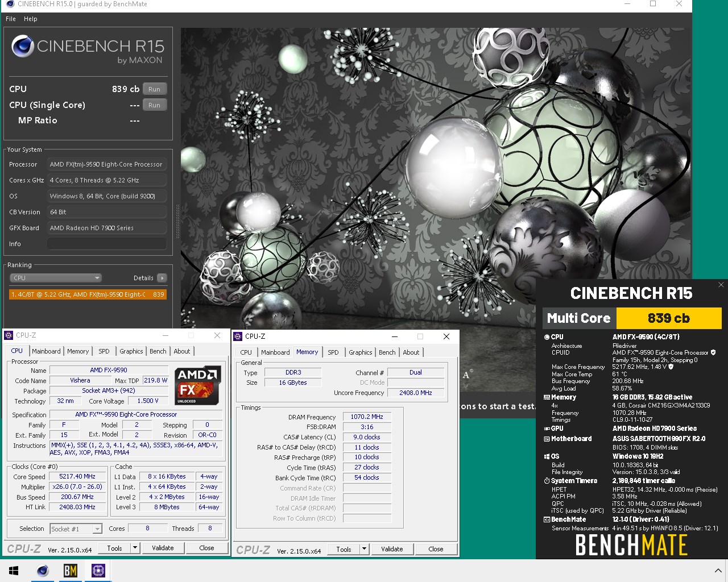Viewport: 728px width, 582px height.
Task: Click Validate in left CPU-Z window
Action: pyautogui.click(x=163, y=548)
